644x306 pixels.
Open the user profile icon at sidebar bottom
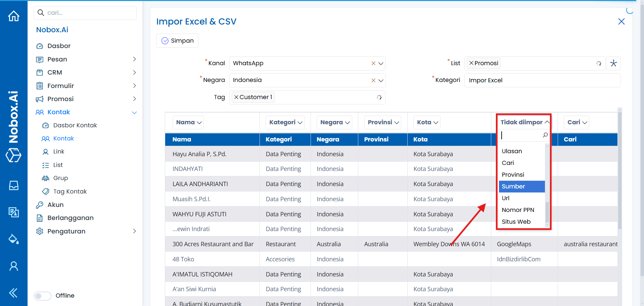[x=13, y=266]
